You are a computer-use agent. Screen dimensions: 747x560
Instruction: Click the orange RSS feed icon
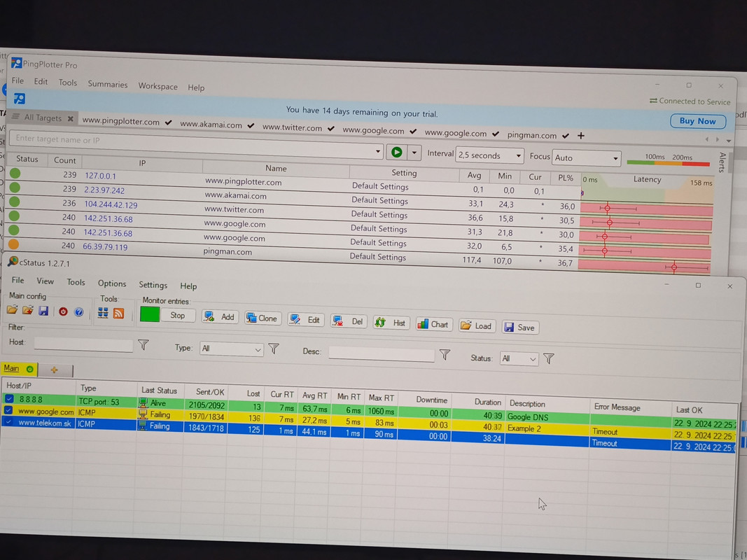(x=118, y=313)
